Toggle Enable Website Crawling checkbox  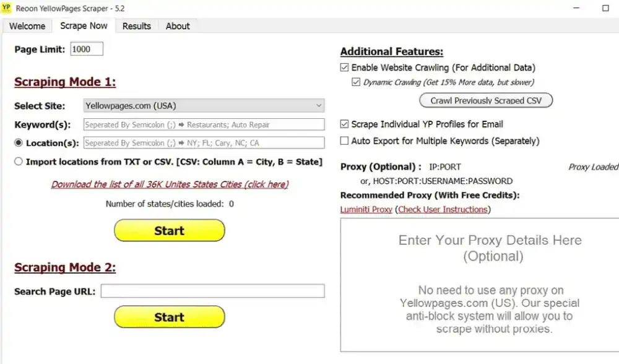point(345,67)
